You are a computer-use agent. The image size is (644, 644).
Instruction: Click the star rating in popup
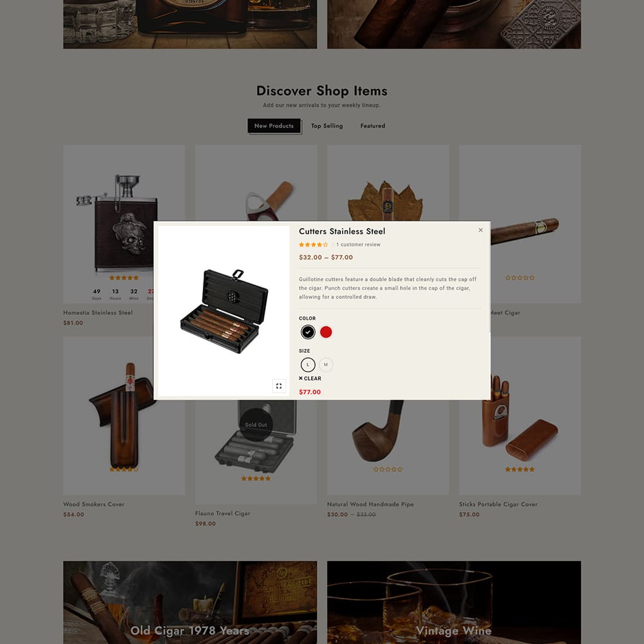click(314, 244)
